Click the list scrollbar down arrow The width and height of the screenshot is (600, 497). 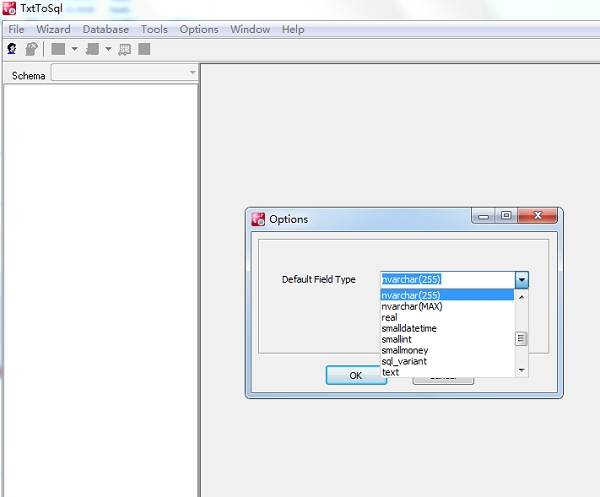tap(521, 370)
